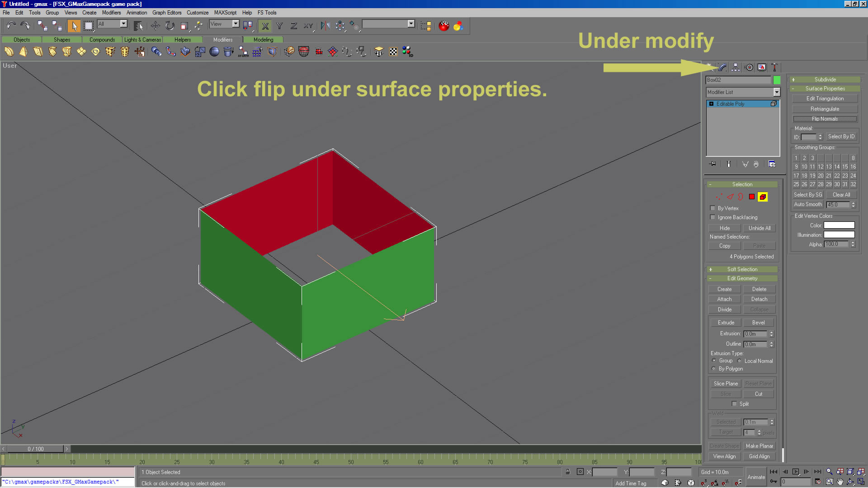Select the Rotate tool icon
The image size is (868, 488).
coord(170,26)
